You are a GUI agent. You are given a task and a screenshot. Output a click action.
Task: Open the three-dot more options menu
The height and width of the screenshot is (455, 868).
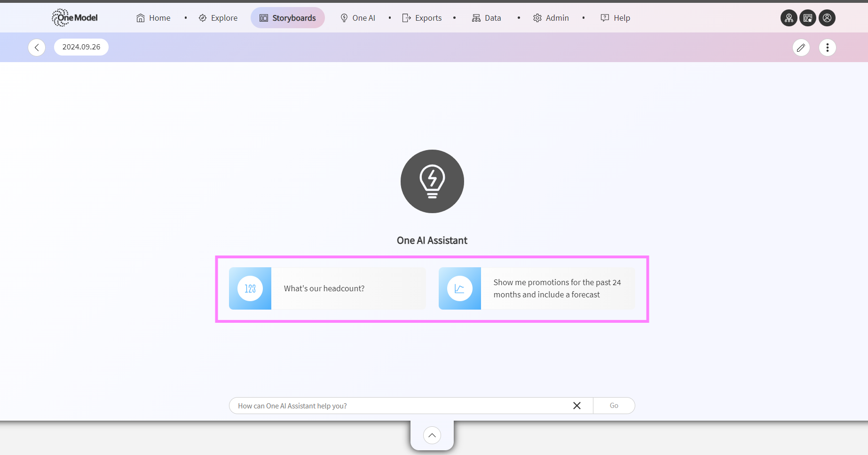coord(828,48)
